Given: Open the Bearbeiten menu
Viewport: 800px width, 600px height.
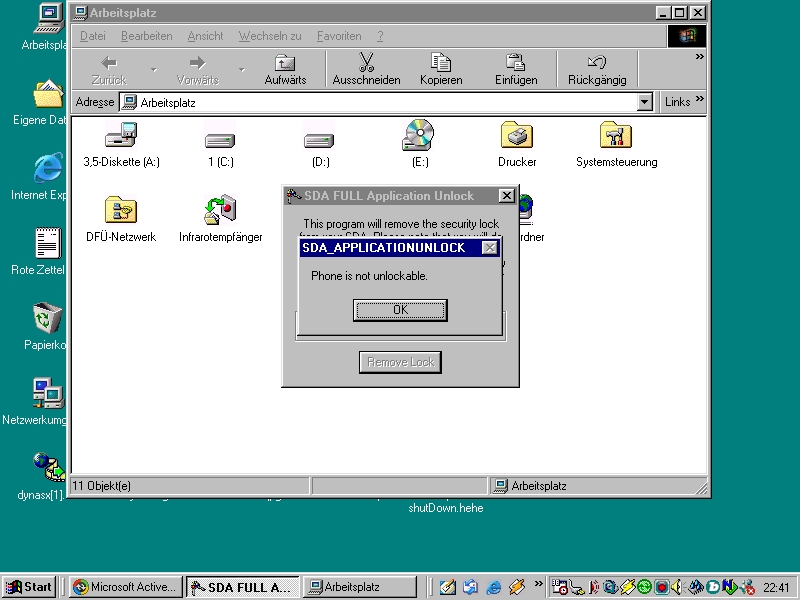Looking at the screenshot, I should tap(146, 36).
